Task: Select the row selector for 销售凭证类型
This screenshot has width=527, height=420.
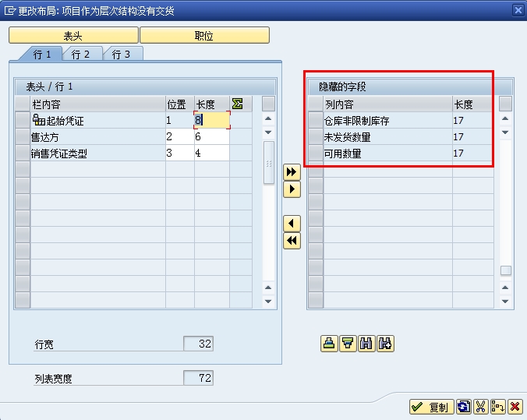Action: click(x=23, y=153)
